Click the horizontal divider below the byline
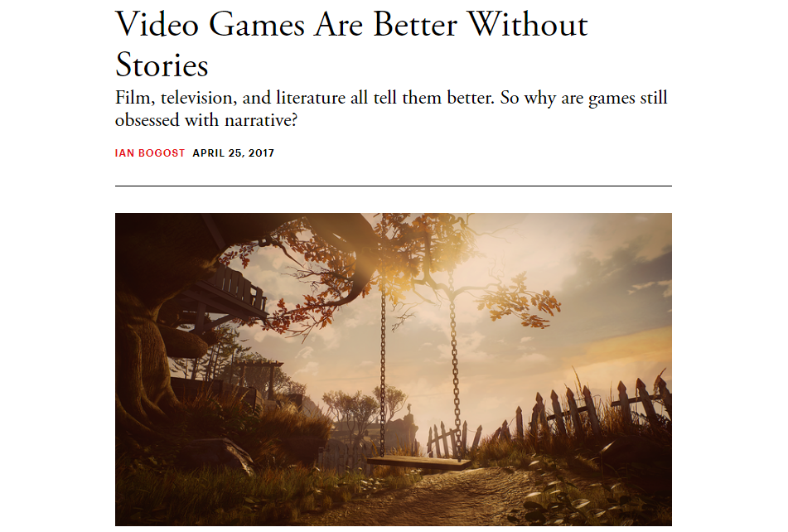This screenshot has width=788, height=532. 393,186
